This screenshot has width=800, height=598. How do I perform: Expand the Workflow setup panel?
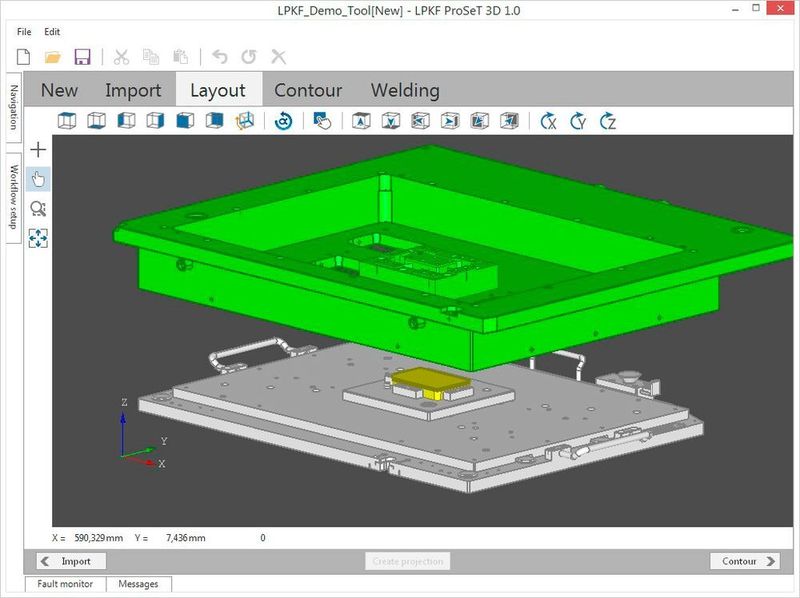pos(11,195)
